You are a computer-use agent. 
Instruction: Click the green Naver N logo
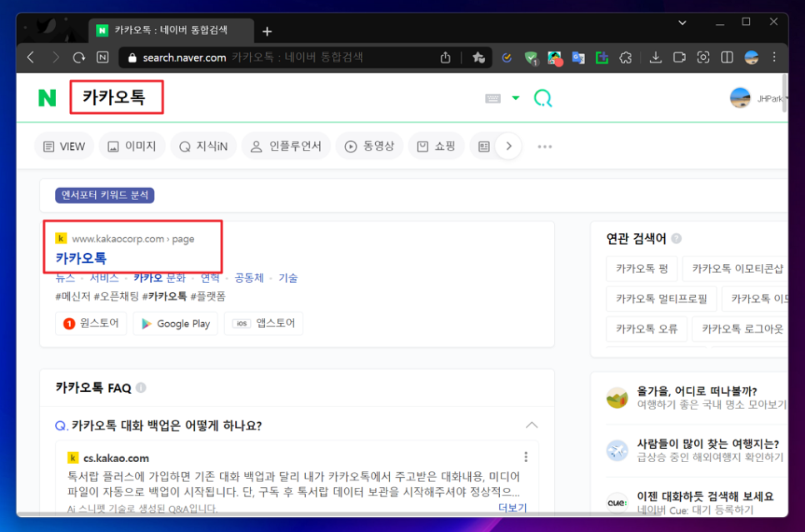pos(47,97)
